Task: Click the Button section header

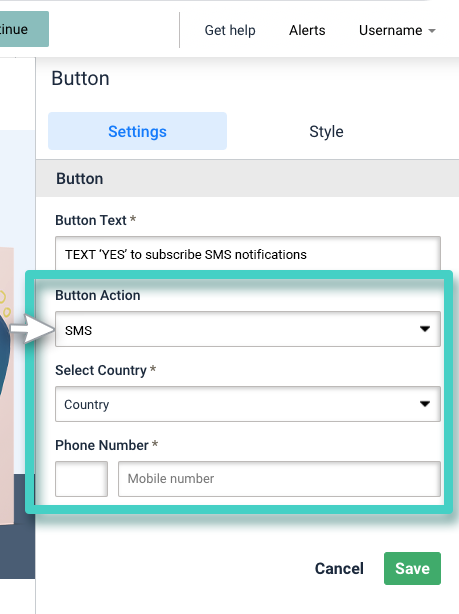Action: pyautogui.click(x=248, y=179)
